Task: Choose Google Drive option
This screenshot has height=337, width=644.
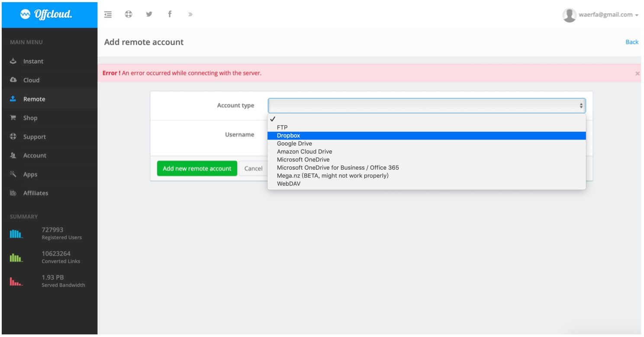Action: (427, 143)
